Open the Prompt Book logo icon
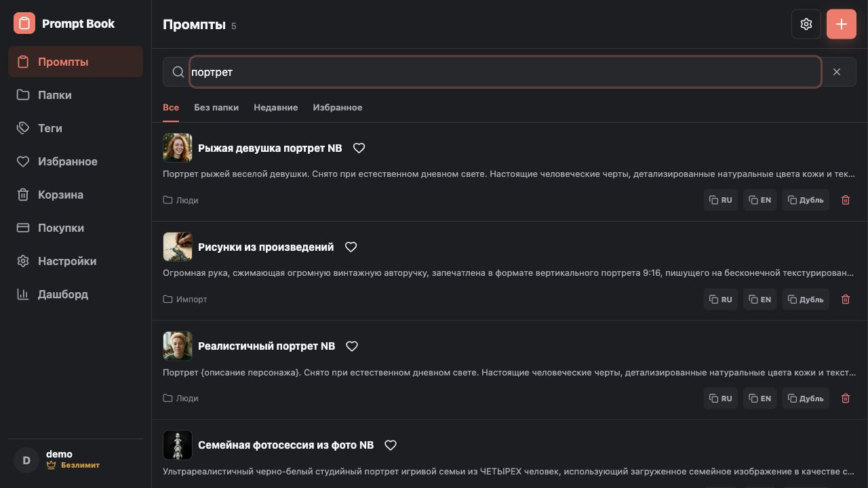This screenshot has width=868, height=488. point(24,23)
